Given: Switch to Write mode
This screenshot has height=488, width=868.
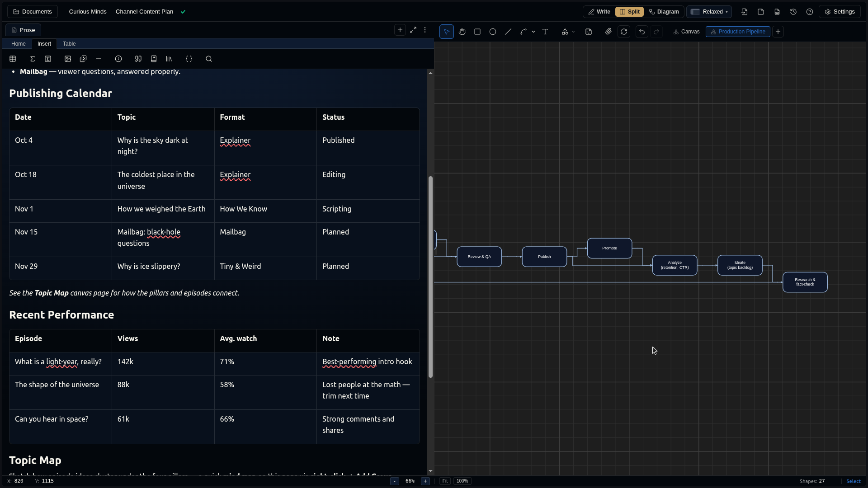Looking at the screenshot, I should coord(599,12).
